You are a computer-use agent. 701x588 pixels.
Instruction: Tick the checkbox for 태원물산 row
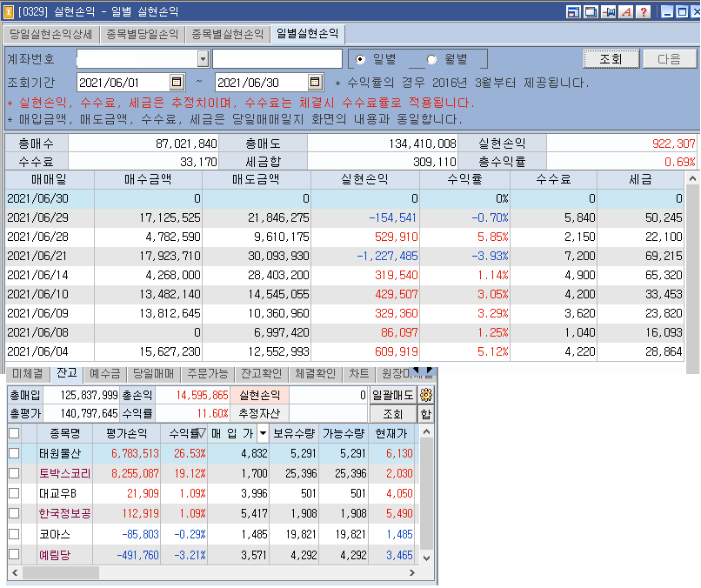pyautogui.click(x=14, y=453)
